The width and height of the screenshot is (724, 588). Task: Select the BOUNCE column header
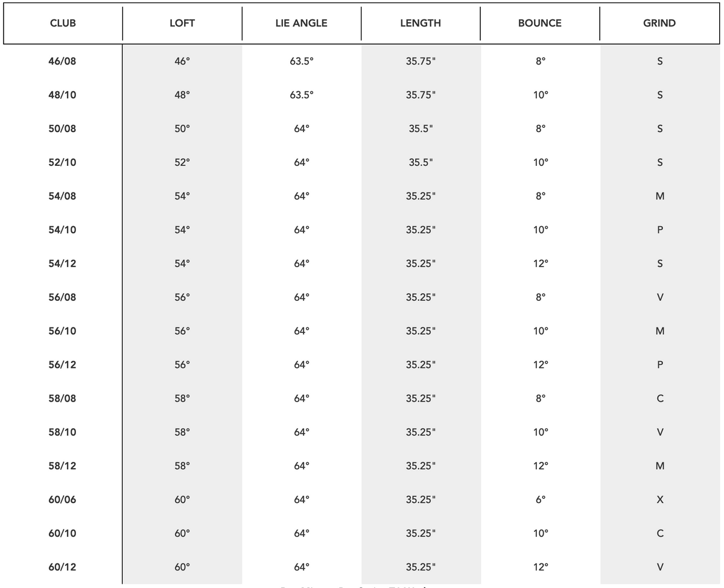[x=540, y=24]
